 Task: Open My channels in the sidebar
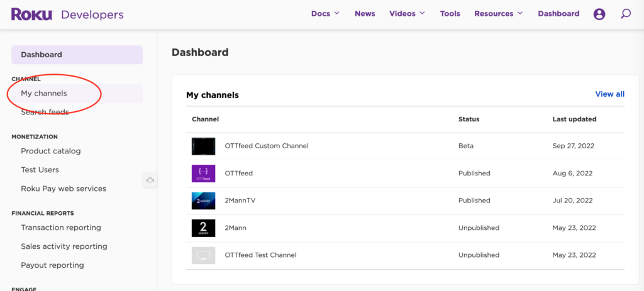click(x=77, y=94)
